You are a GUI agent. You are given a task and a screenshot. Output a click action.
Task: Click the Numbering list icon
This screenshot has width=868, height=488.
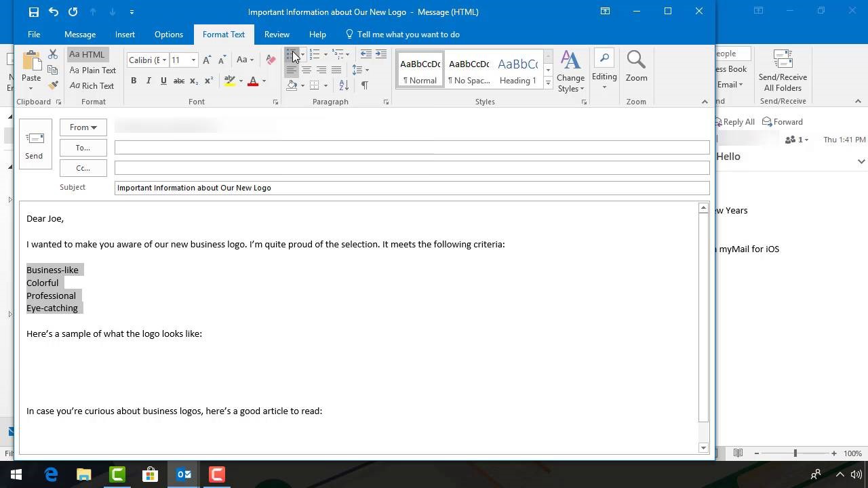pos(315,54)
